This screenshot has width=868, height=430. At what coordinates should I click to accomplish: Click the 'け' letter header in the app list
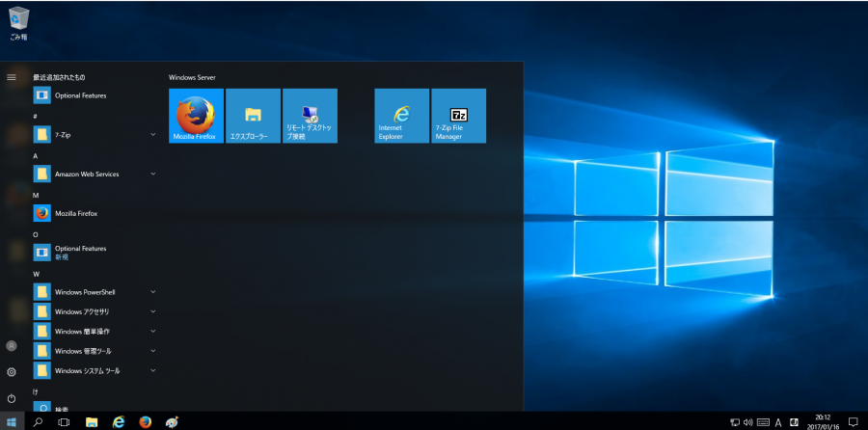(x=35, y=391)
